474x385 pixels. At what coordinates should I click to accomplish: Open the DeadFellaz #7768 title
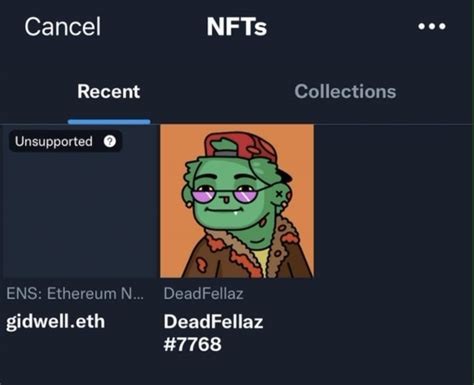(213, 333)
